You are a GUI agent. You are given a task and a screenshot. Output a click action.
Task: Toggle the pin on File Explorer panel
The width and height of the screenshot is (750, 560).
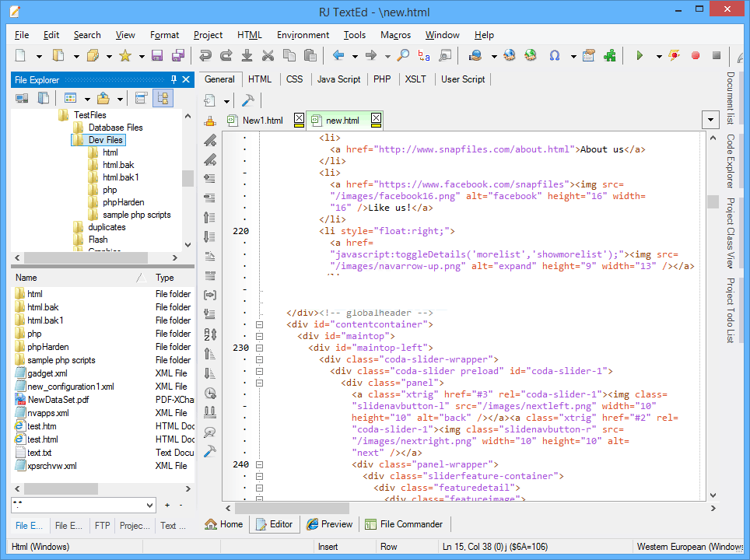coord(173,79)
